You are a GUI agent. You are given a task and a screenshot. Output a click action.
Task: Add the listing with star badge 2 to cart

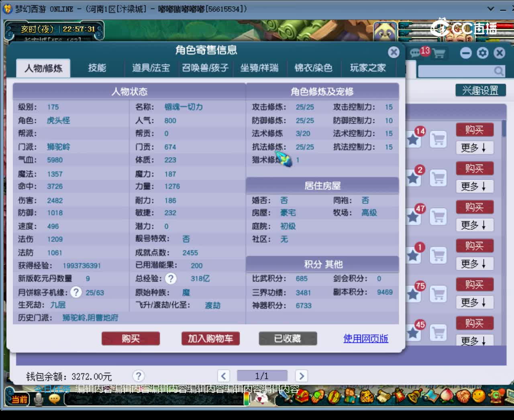(x=439, y=178)
